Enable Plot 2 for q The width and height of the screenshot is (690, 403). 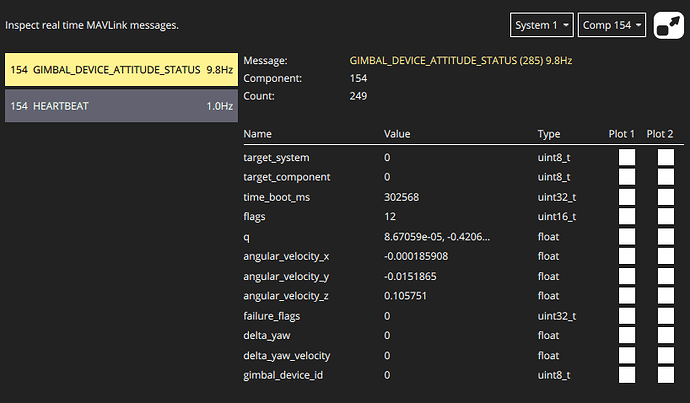pos(666,236)
